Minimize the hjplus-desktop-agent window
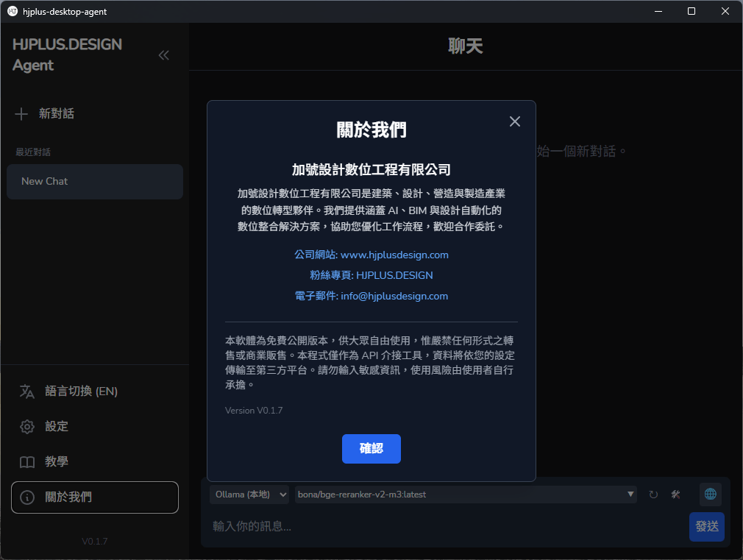 coord(658,11)
